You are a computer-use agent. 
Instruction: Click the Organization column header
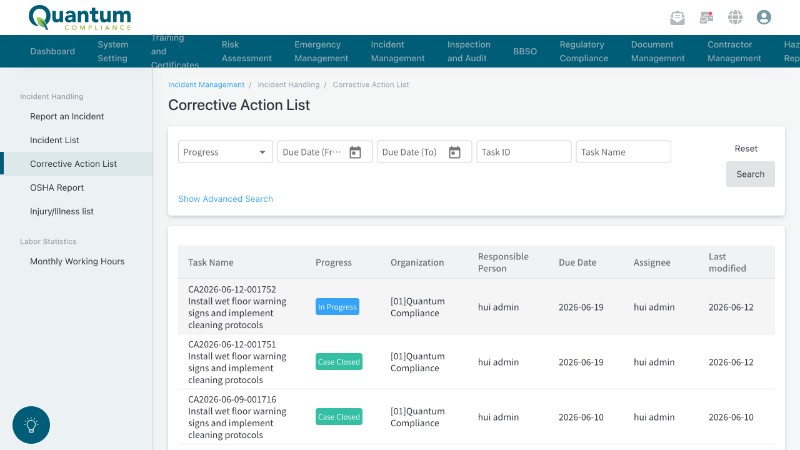pyautogui.click(x=417, y=262)
